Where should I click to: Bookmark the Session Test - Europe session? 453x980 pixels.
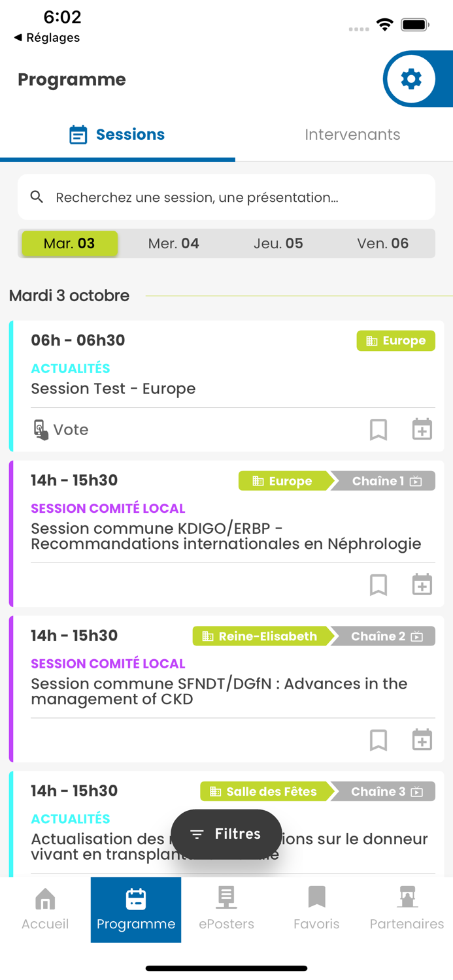(378, 429)
